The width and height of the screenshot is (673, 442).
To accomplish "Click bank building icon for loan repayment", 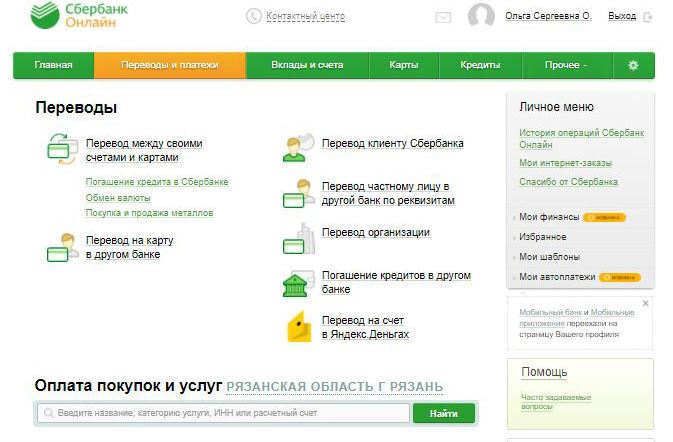I will (299, 284).
